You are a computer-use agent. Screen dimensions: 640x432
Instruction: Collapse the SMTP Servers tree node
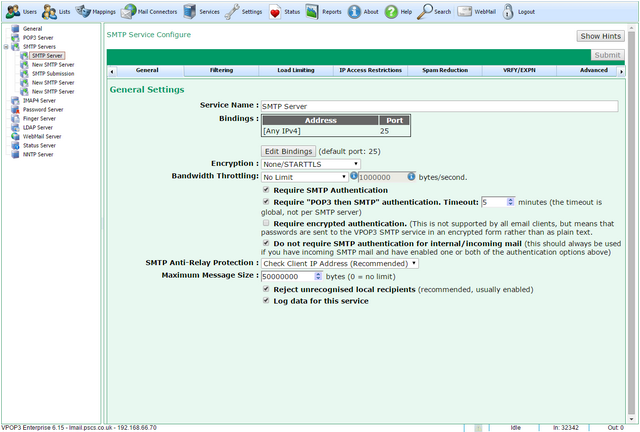(x=6, y=47)
